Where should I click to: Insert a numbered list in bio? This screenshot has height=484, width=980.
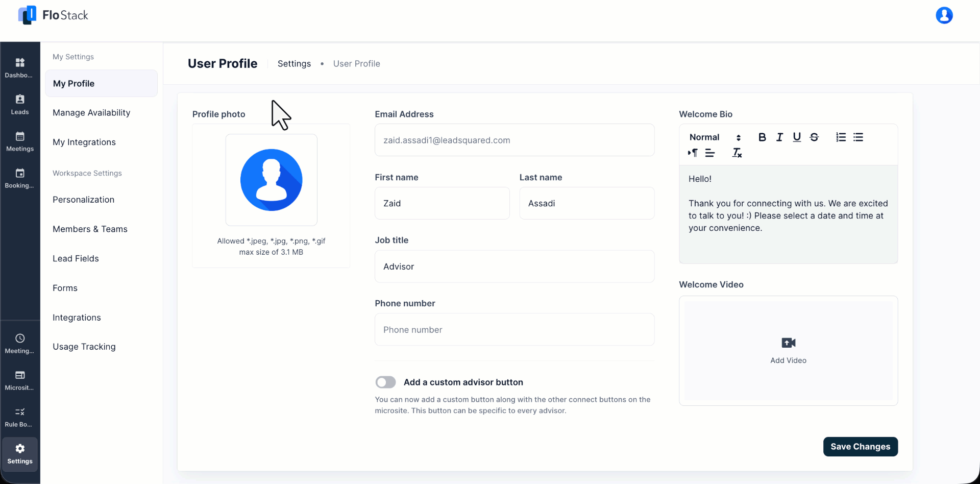841,137
